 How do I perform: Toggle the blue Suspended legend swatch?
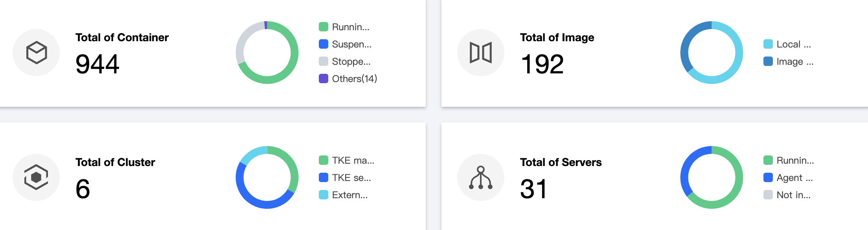(323, 44)
